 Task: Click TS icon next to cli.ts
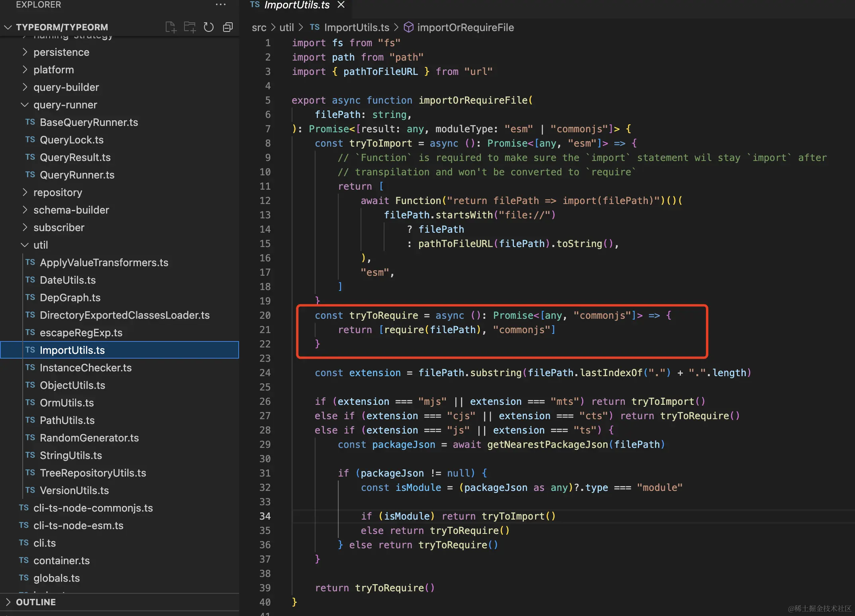coord(24,543)
